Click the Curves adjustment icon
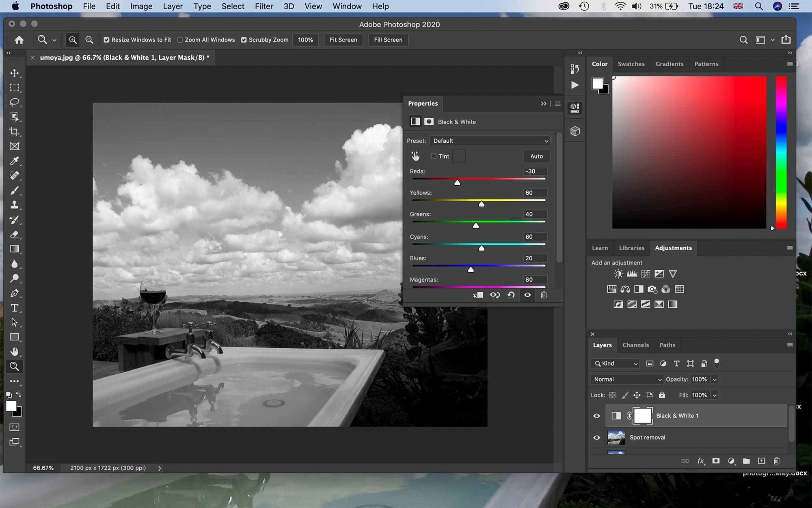The width and height of the screenshot is (812, 508). coord(646,274)
